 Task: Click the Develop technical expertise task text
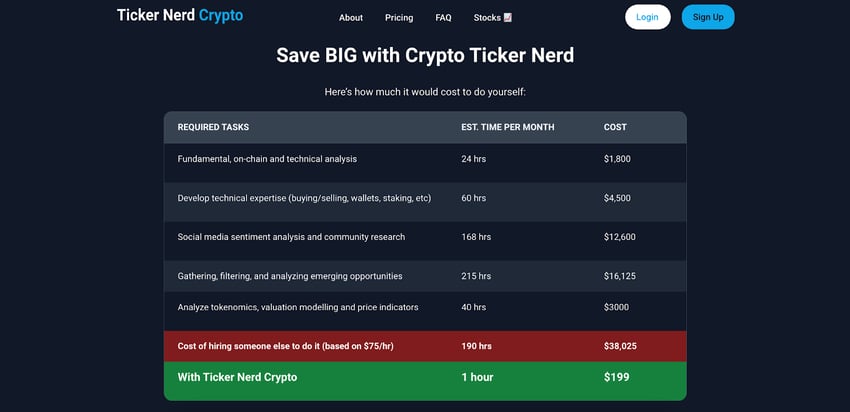304,198
